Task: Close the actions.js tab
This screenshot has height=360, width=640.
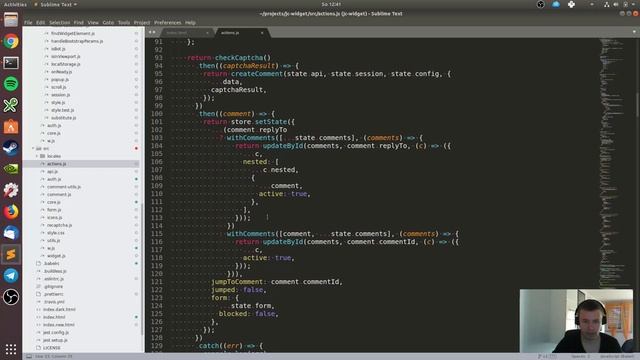Action: pyautogui.click(x=262, y=33)
